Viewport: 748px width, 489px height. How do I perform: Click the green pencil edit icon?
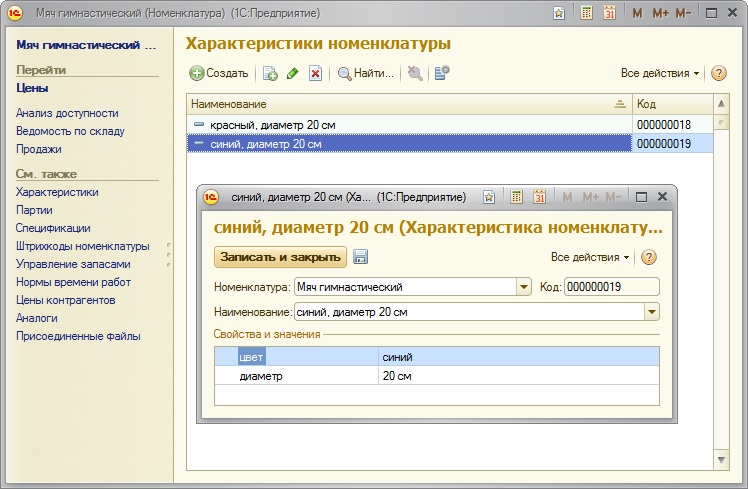[292, 73]
